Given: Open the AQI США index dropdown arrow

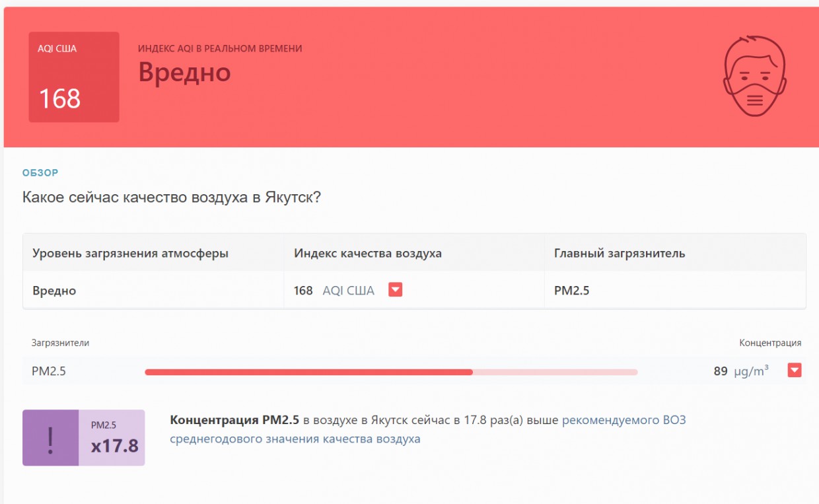Looking at the screenshot, I should 395,290.
